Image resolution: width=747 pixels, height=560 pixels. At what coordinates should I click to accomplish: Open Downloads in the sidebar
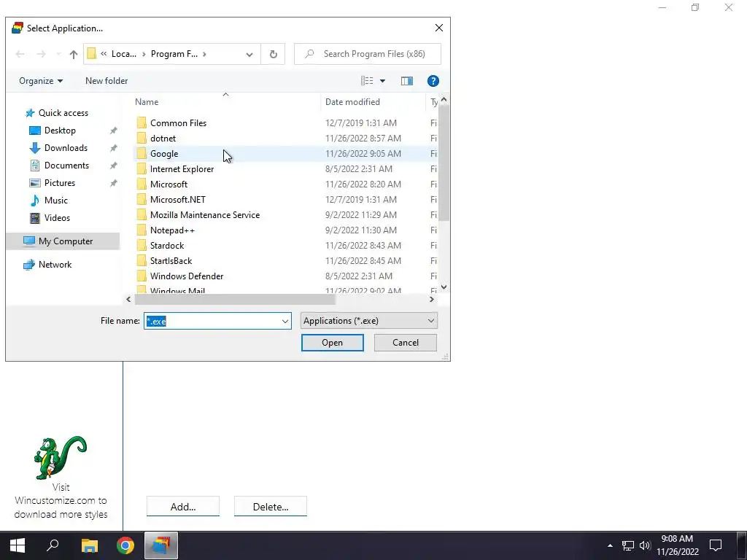(x=65, y=147)
